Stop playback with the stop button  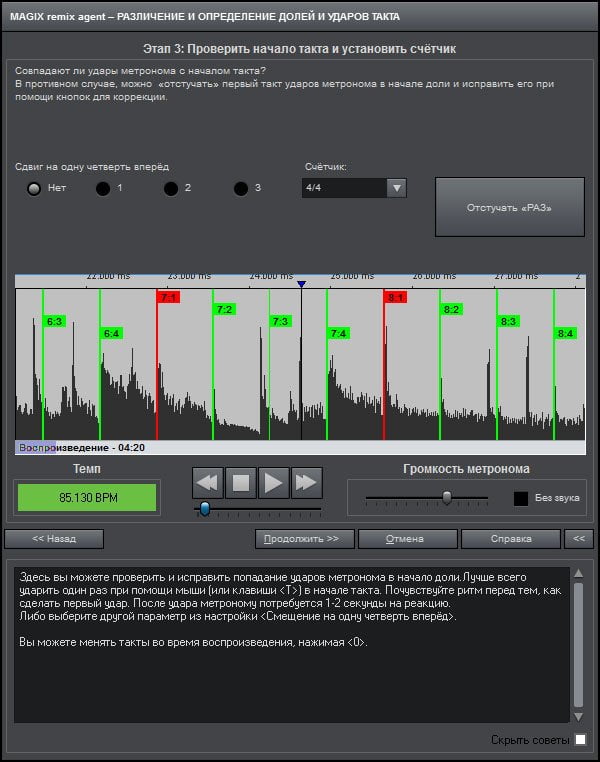(240, 483)
